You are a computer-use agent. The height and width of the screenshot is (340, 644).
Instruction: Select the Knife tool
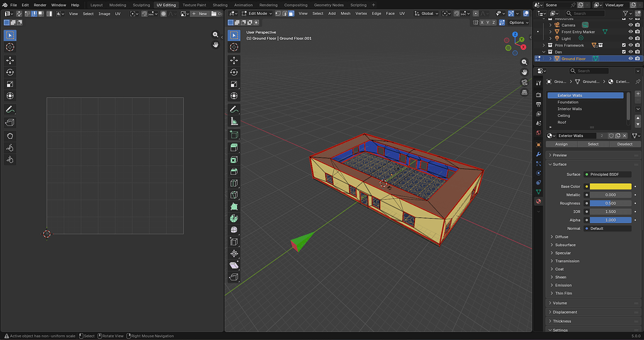pos(234,195)
